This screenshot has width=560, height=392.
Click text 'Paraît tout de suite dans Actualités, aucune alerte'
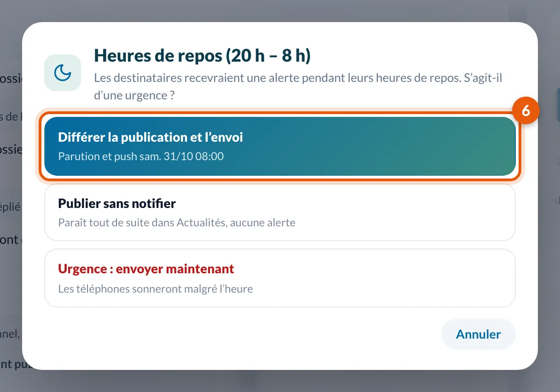tap(177, 223)
